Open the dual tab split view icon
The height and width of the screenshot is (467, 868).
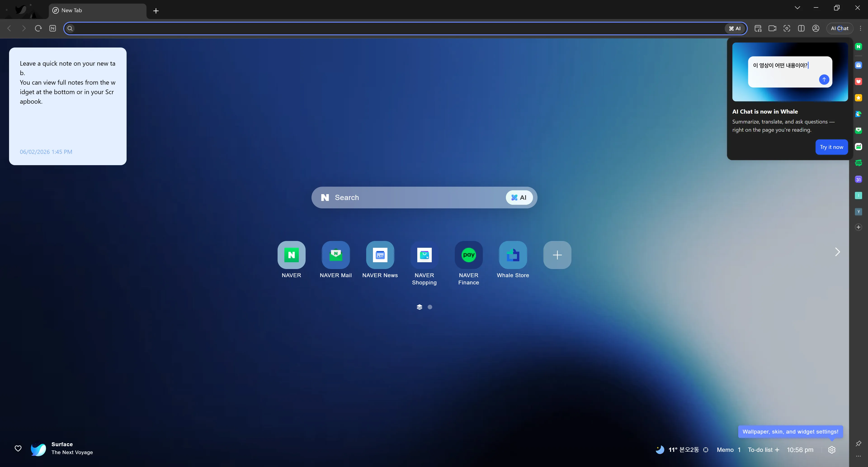[801, 28]
